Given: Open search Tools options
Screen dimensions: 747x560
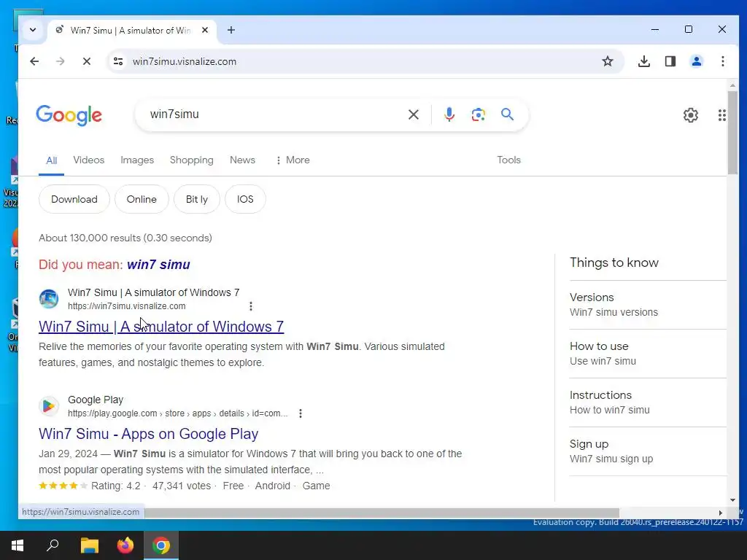Looking at the screenshot, I should 508,160.
